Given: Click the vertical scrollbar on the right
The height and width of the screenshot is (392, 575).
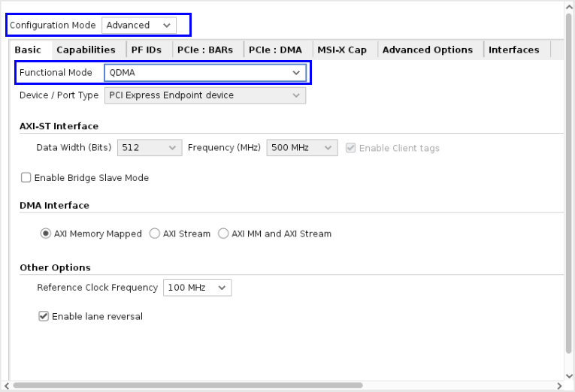Looking at the screenshot, I should [x=568, y=180].
